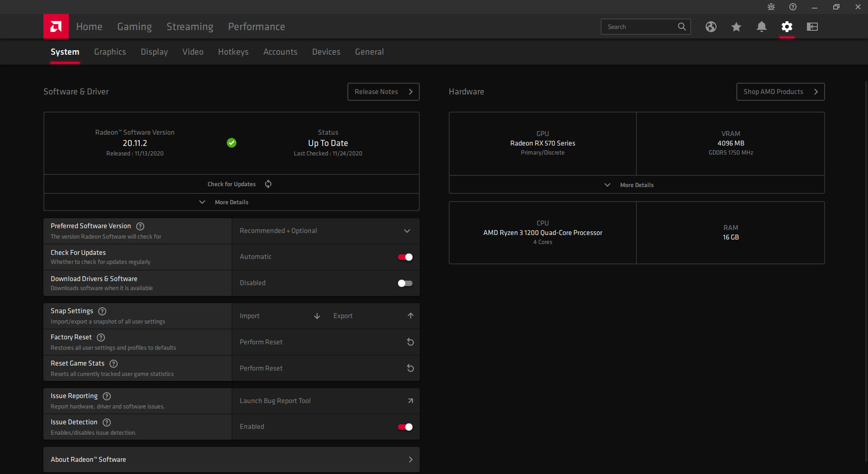Select the Graphics settings tab

[110, 52]
